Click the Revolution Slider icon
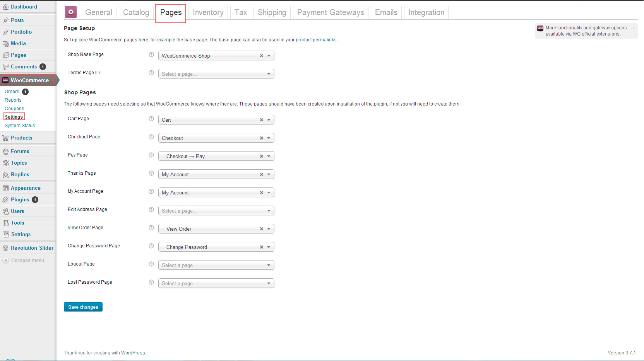Screen dimensions: 644x361 point(6,248)
